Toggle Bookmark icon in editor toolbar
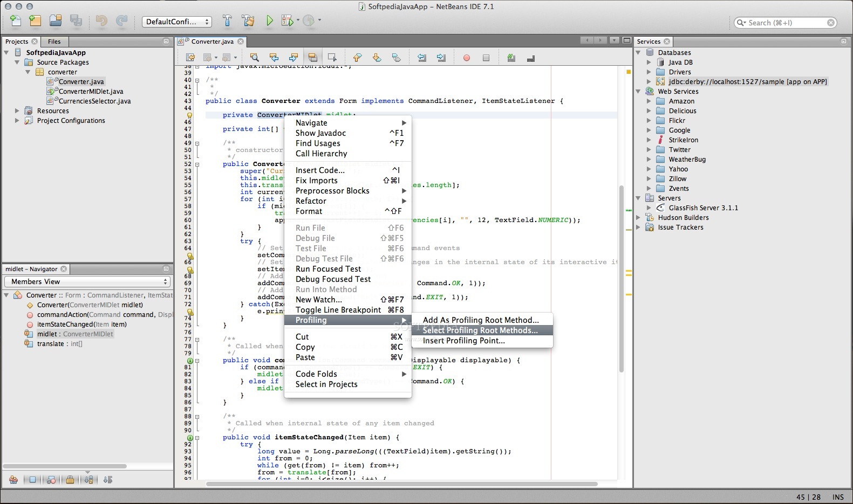Image resolution: width=853 pixels, height=504 pixels. (396, 57)
